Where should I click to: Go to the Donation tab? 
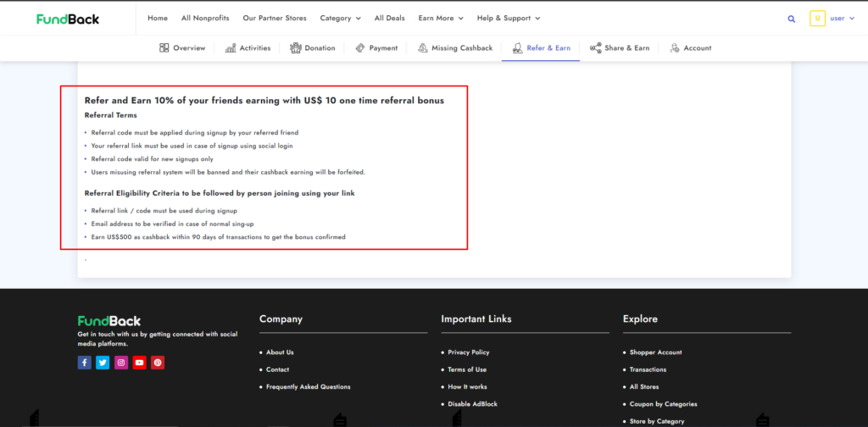pos(312,48)
